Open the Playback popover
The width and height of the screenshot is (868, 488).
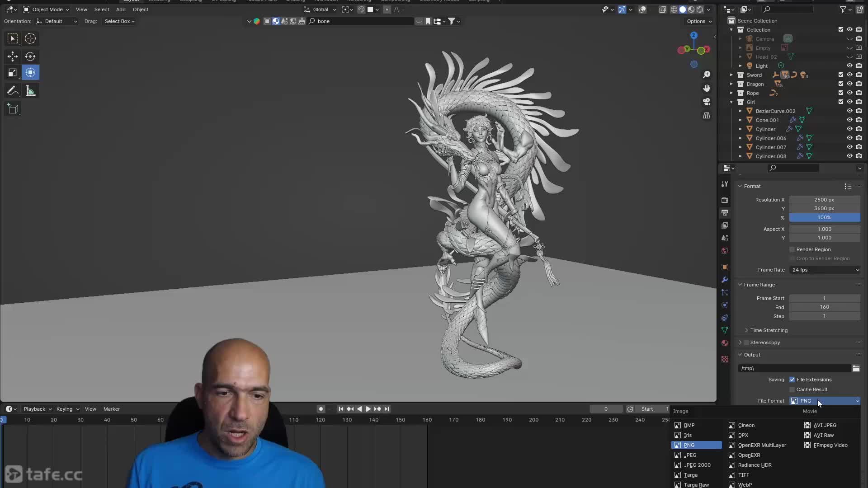pos(37,409)
